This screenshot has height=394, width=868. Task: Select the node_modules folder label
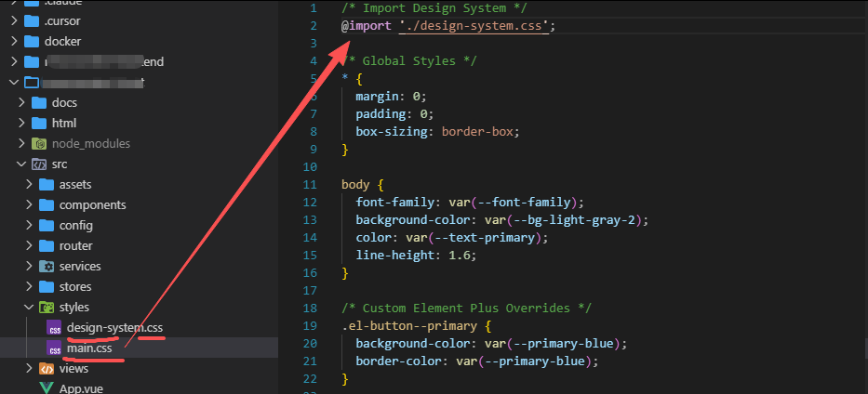click(91, 144)
